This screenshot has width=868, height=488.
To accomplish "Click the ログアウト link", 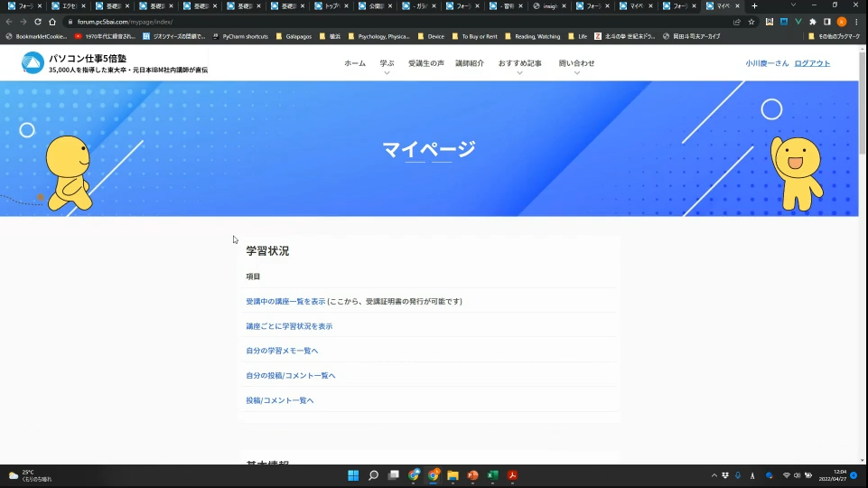I will point(812,63).
